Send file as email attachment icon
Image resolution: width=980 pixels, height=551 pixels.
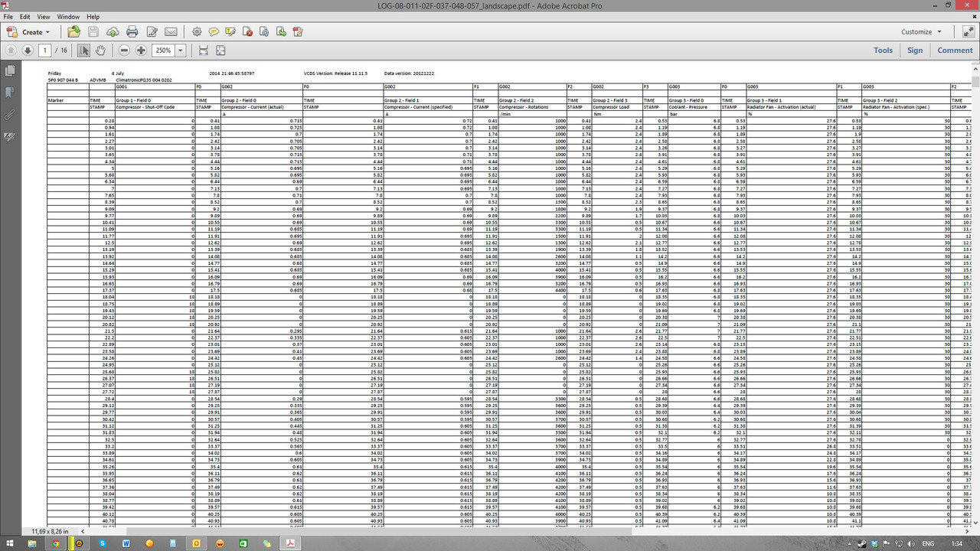(171, 32)
